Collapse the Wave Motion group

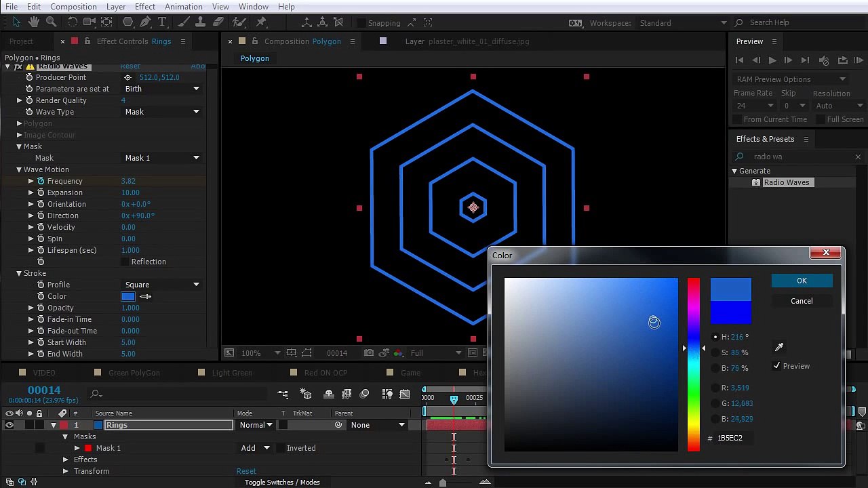point(19,169)
